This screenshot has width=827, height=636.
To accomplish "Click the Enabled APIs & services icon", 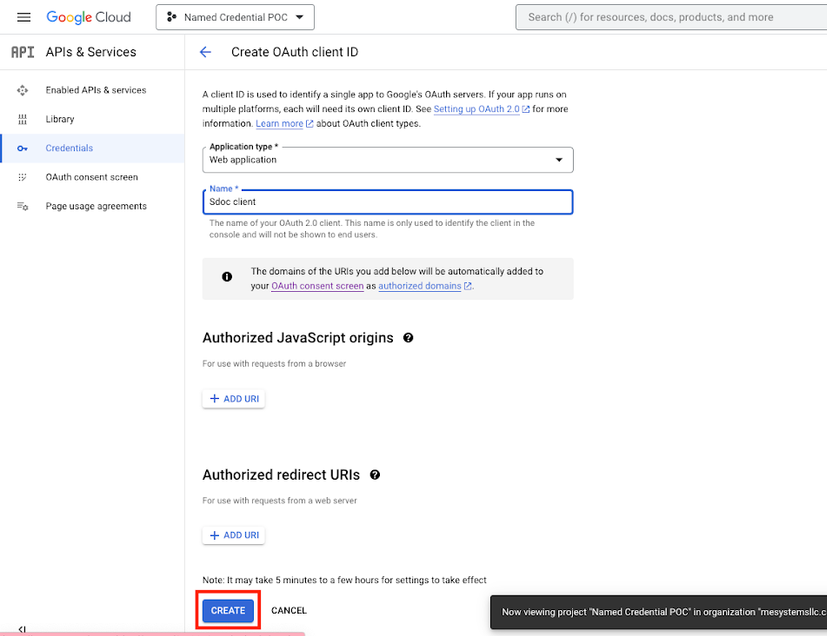I will [x=22, y=90].
